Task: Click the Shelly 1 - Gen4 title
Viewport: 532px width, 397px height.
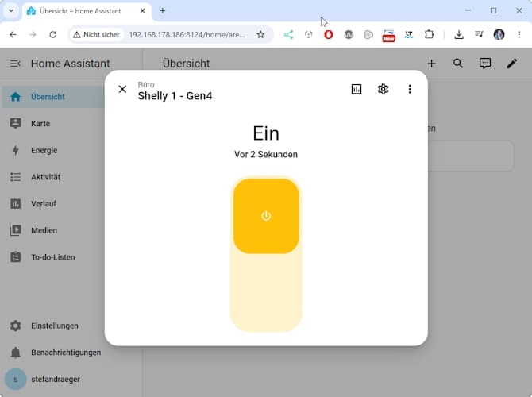Action: (x=175, y=96)
